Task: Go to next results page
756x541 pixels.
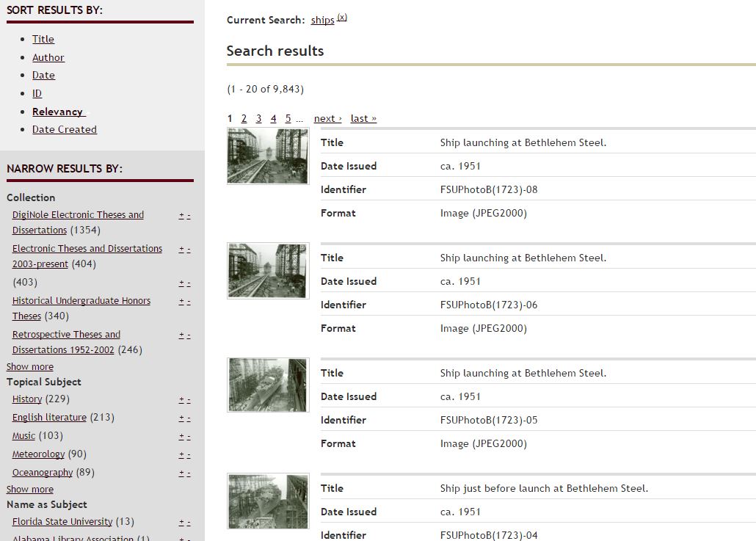Action: click(x=327, y=118)
